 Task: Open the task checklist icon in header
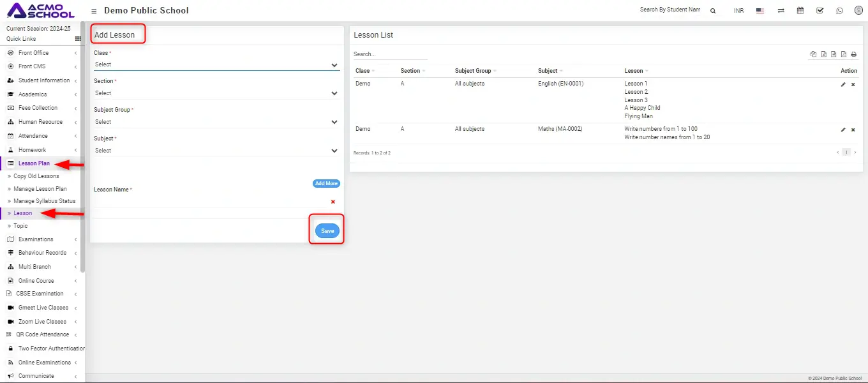(x=820, y=11)
